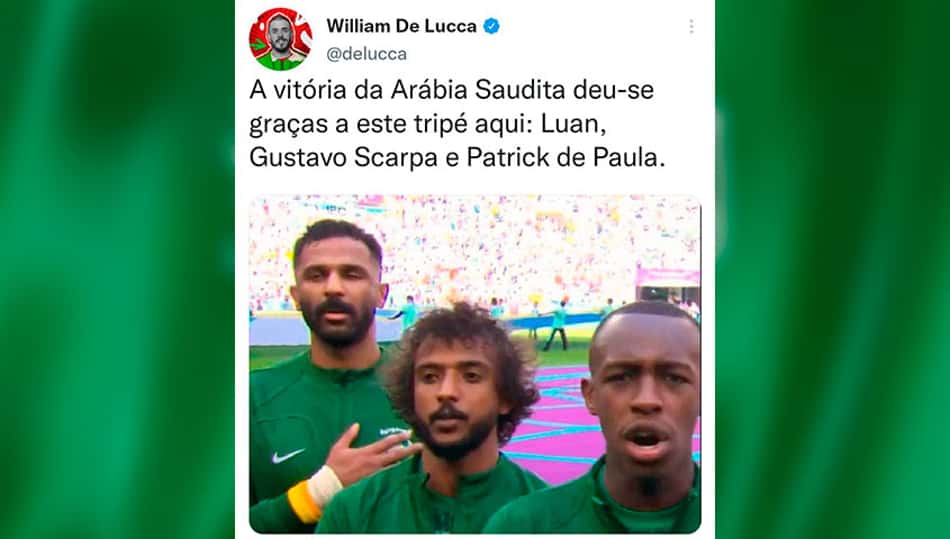Click the word "Luan" in the tweet
The image size is (950, 539).
point(572,124)
